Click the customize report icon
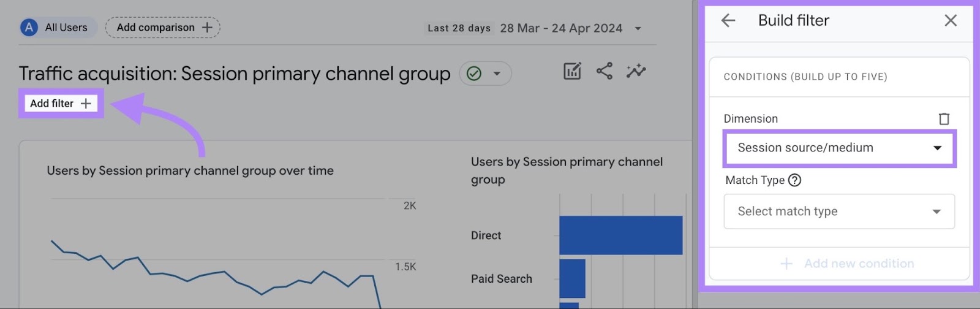The image size is (980, 309). coord(572,71)
